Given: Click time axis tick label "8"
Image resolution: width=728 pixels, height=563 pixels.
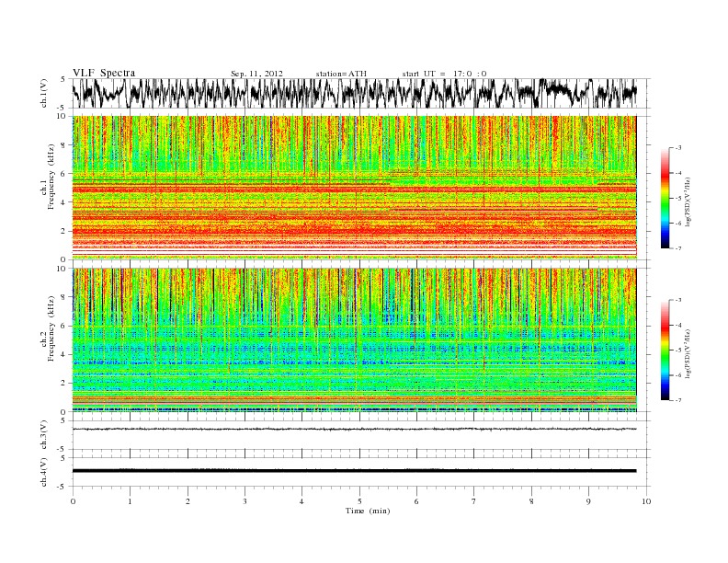Looking at the screenshot, I should coord(531,501).
